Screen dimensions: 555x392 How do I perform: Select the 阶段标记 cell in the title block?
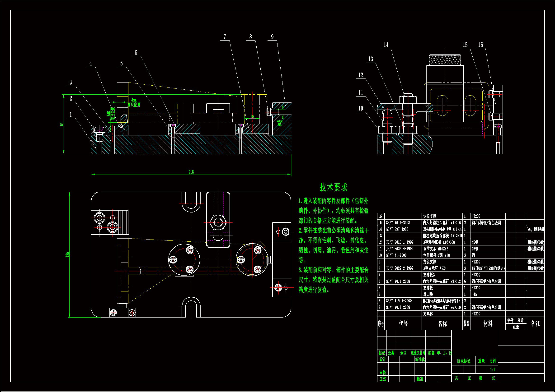pyautogui.click(x=463, y=361)
